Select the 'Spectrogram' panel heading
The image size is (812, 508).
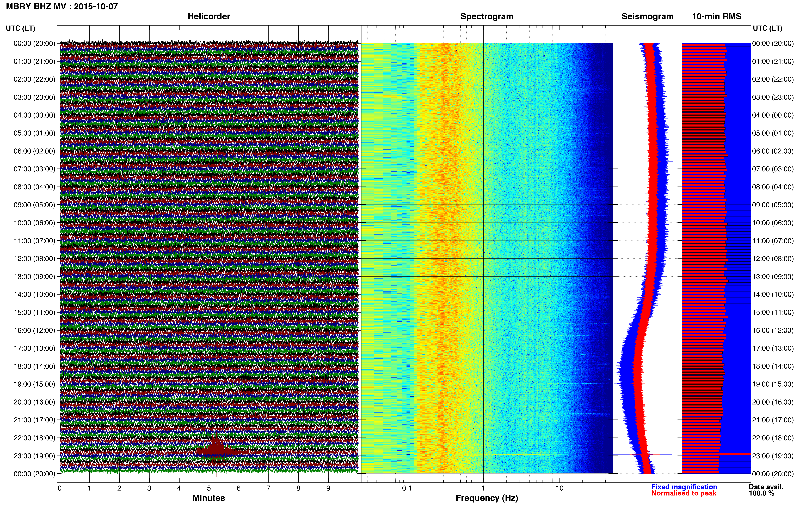[487, 16]
